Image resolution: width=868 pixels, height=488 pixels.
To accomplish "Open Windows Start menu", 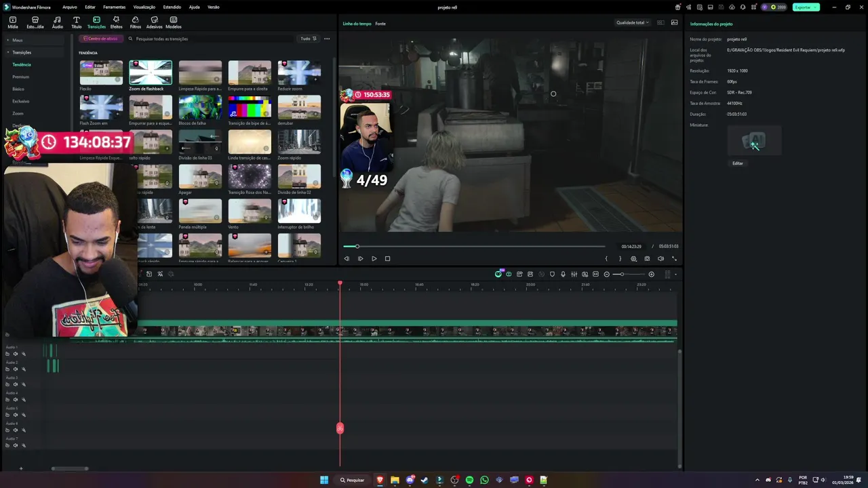I will [324, 480].
